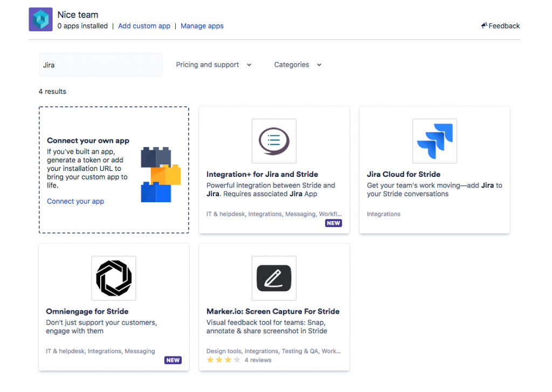Click the star rating on Marker.io card
The width and height of the screenshot is (552, 392).
tap(224, 360)
